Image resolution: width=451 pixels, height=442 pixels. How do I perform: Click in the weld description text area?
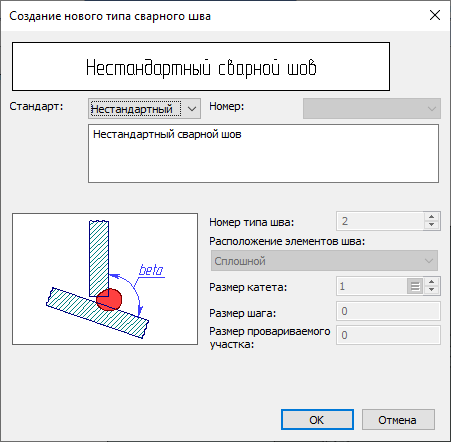263,154
